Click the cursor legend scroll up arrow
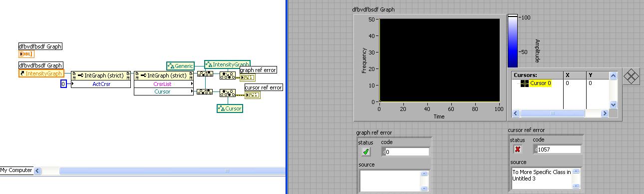The width and height of the screenshot is (644, 194). click(614, 75)
